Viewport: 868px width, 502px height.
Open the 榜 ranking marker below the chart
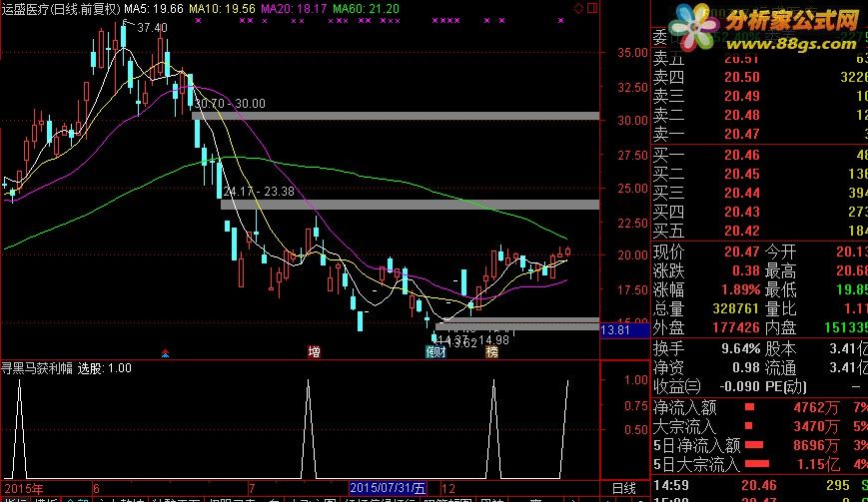click(491, 351)
